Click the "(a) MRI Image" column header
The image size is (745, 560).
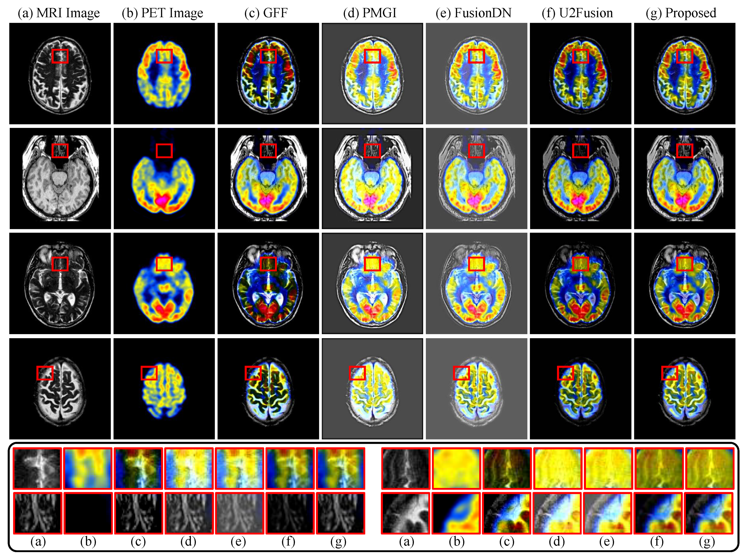[59, 13]
